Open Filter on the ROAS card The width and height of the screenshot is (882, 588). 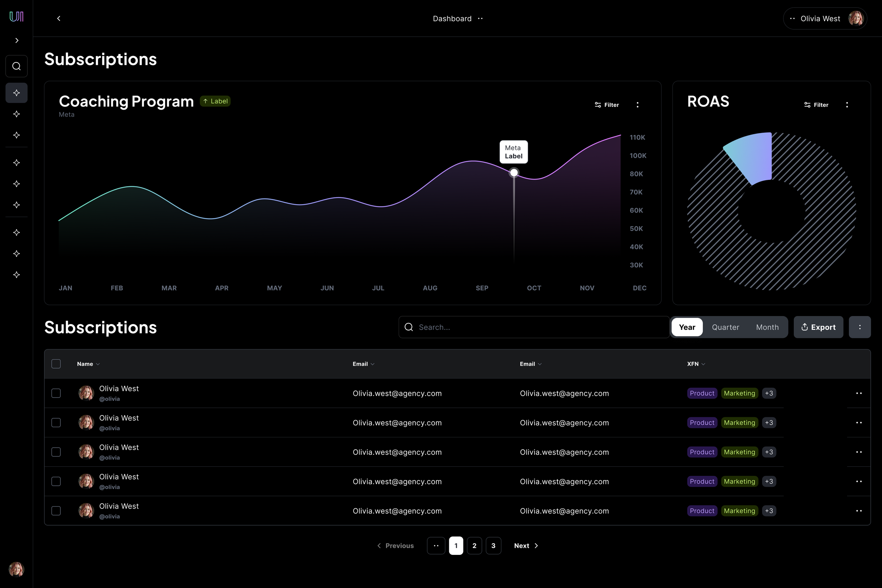(x=816, y=105)
